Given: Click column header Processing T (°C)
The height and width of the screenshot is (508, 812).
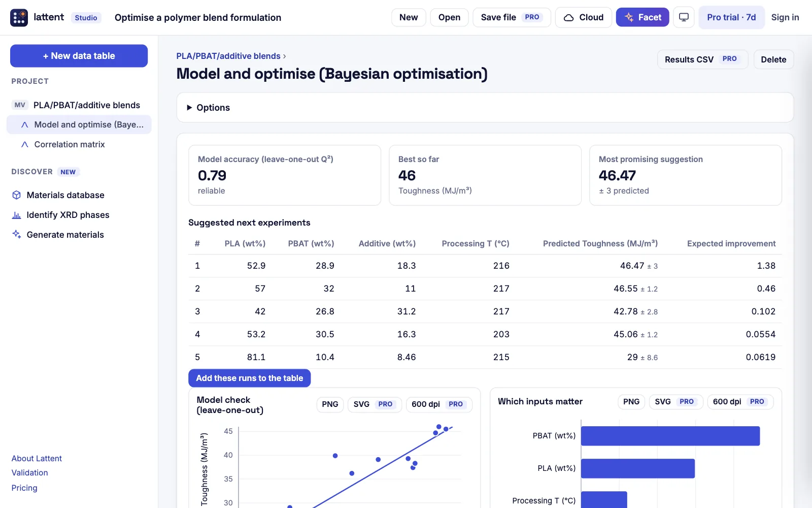Looking at the screenshot, I should point(476,244).
